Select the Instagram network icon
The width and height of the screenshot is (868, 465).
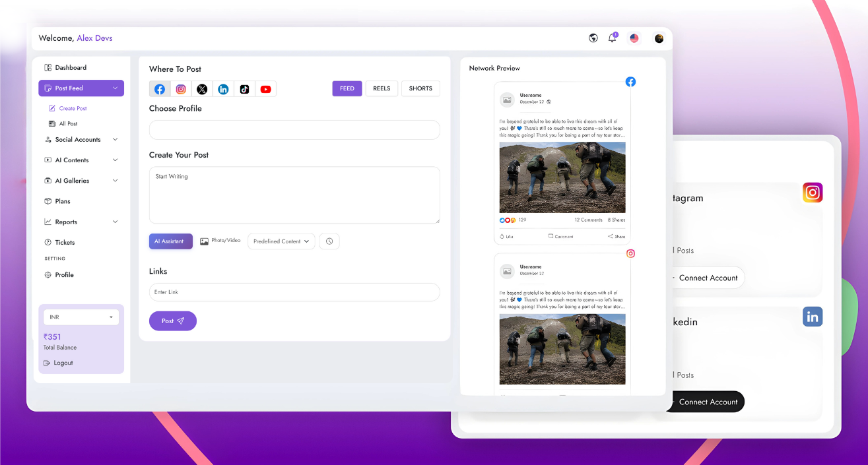(x=181, y=89)
